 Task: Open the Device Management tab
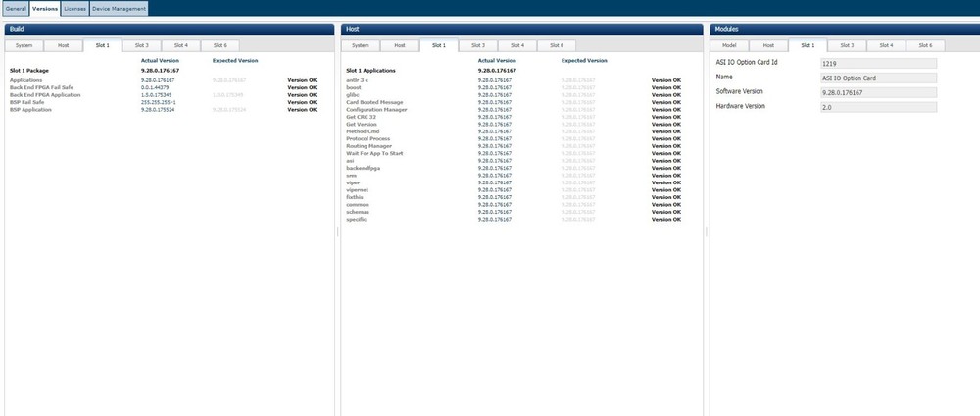[119, 9]
